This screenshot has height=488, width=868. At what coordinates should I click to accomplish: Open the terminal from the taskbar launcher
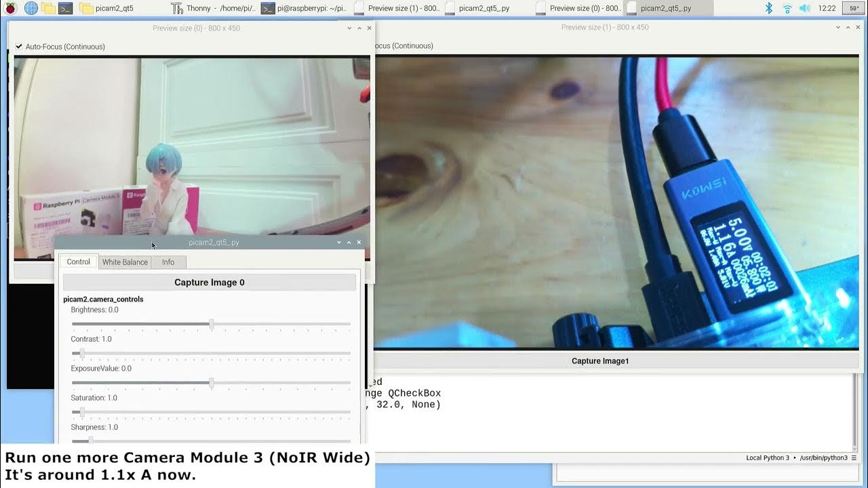click(64, 8)
